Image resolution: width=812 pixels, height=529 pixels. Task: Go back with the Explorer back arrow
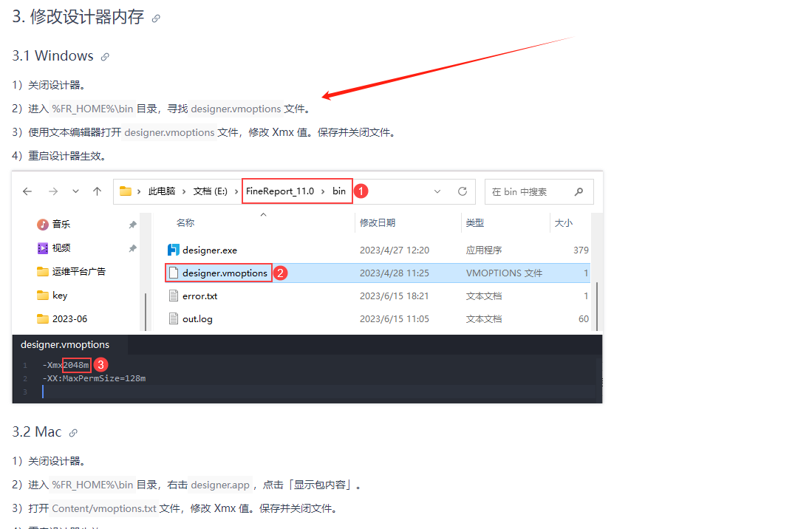click(x=27, y=191)
